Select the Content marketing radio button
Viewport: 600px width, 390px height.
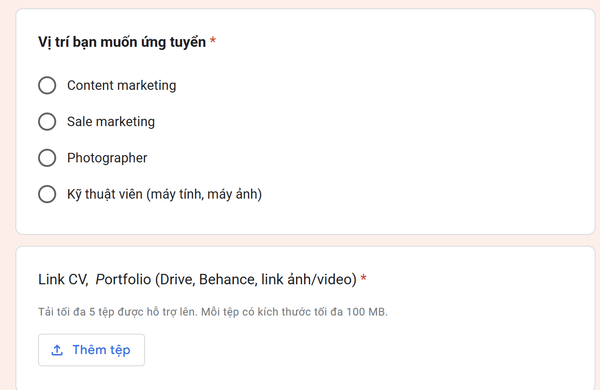coord(47,85)
